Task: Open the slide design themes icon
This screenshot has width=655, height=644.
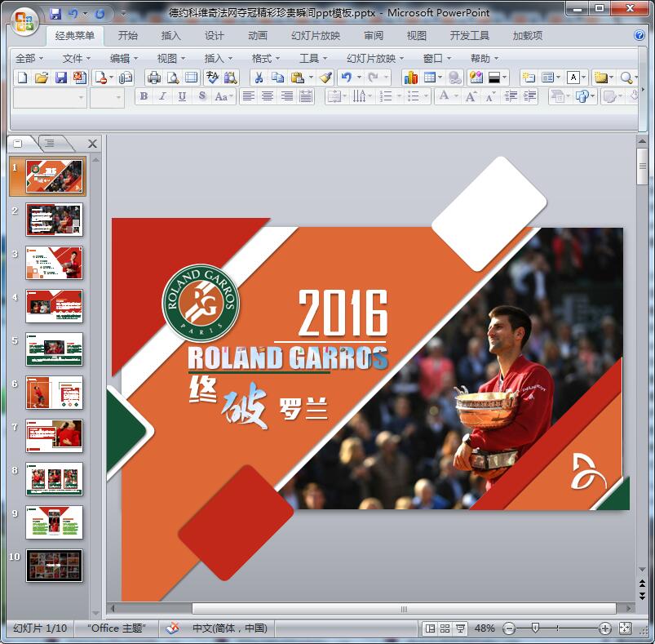Action: coord(476,78)
